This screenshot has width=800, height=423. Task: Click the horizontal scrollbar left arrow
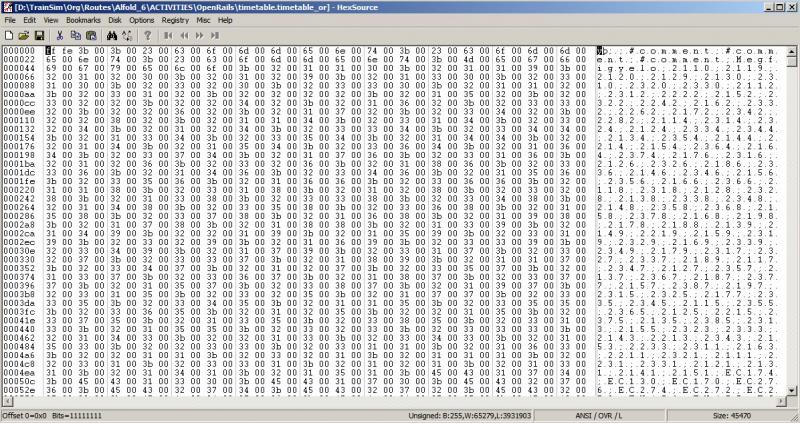pyautogui.click(x=6, y=402)
